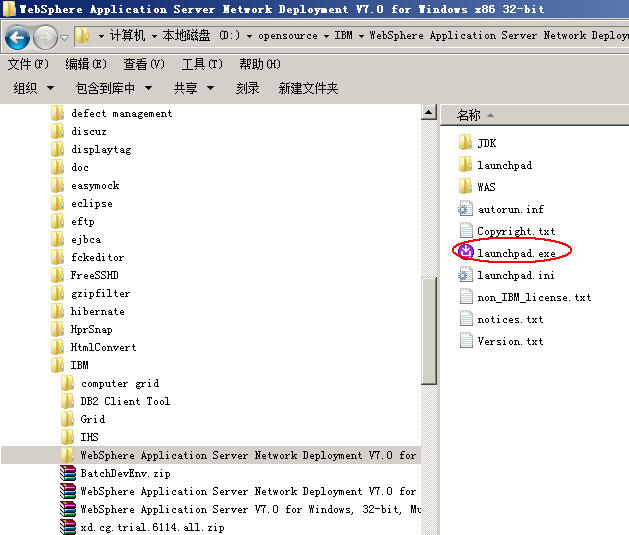Expand dropdown arrow after 本地磁盘 (D:)

[x=249, y=36]
